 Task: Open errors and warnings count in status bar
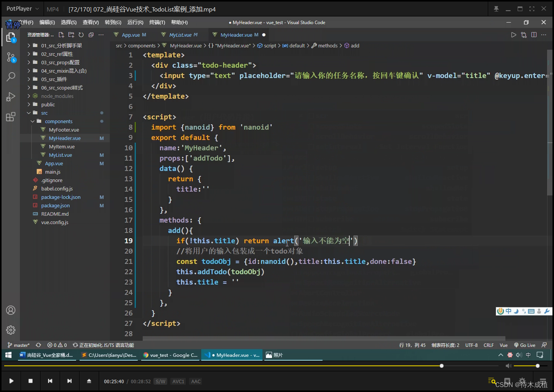tap(57, 345)
